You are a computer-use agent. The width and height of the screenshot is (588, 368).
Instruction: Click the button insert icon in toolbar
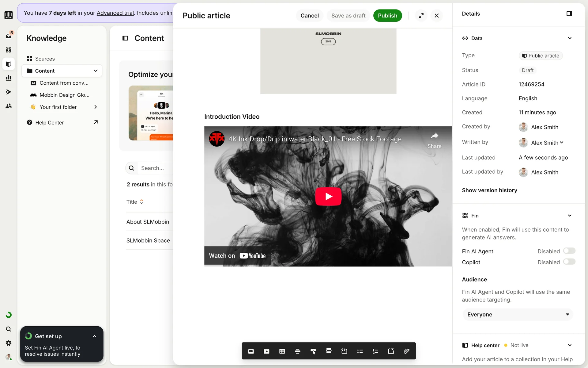click(x=313, y=351)
